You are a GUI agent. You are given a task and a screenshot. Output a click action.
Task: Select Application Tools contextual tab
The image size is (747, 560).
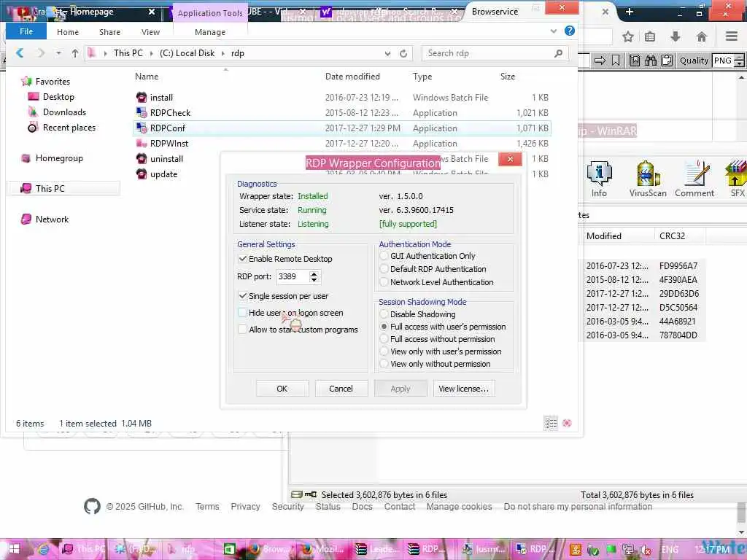(210, 13)
